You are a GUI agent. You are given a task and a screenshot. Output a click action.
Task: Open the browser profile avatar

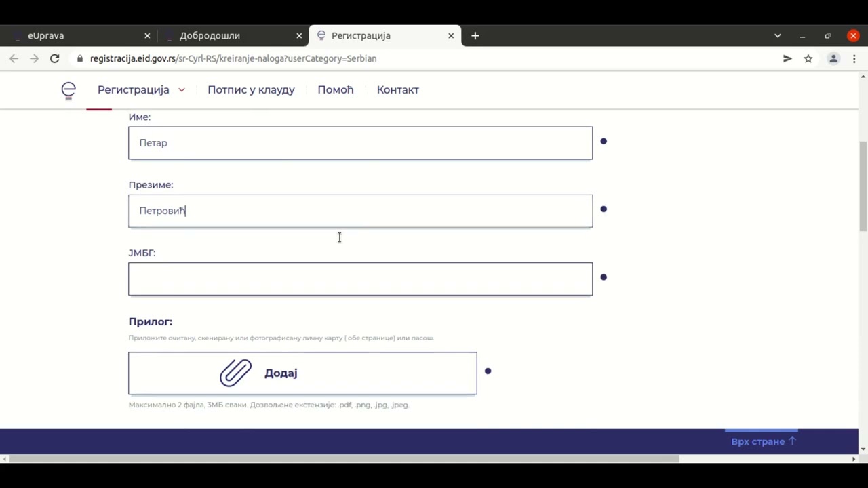833,58
